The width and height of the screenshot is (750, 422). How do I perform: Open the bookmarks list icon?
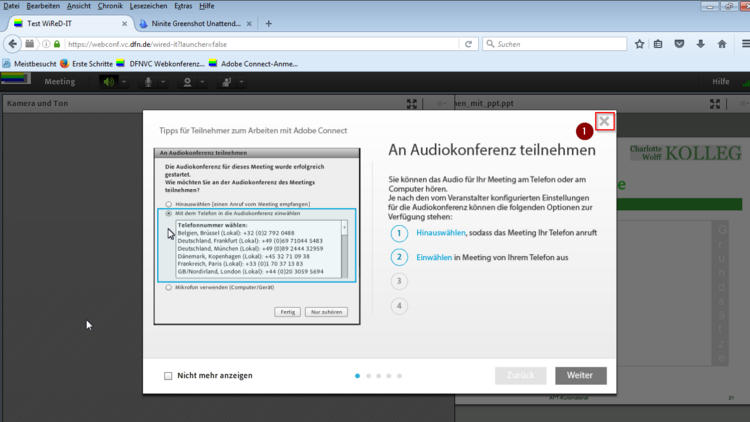[658, 44]
